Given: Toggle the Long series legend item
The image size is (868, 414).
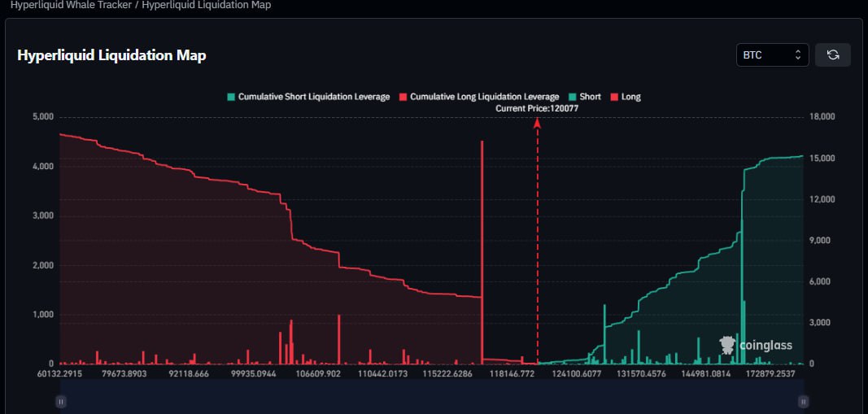Looking at the screenshot, I should (x=625, y=97).
